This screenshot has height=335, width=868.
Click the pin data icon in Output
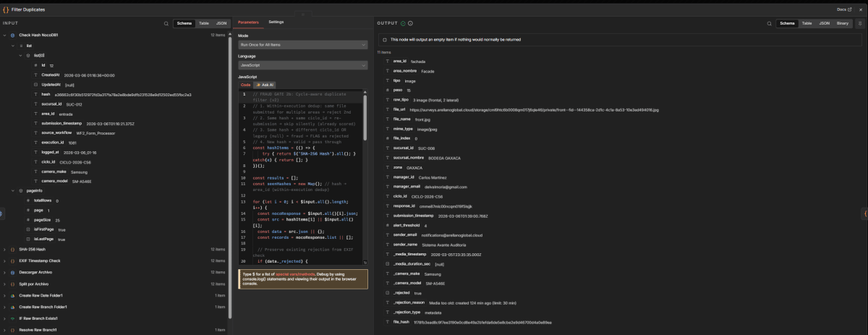point(859,24)
